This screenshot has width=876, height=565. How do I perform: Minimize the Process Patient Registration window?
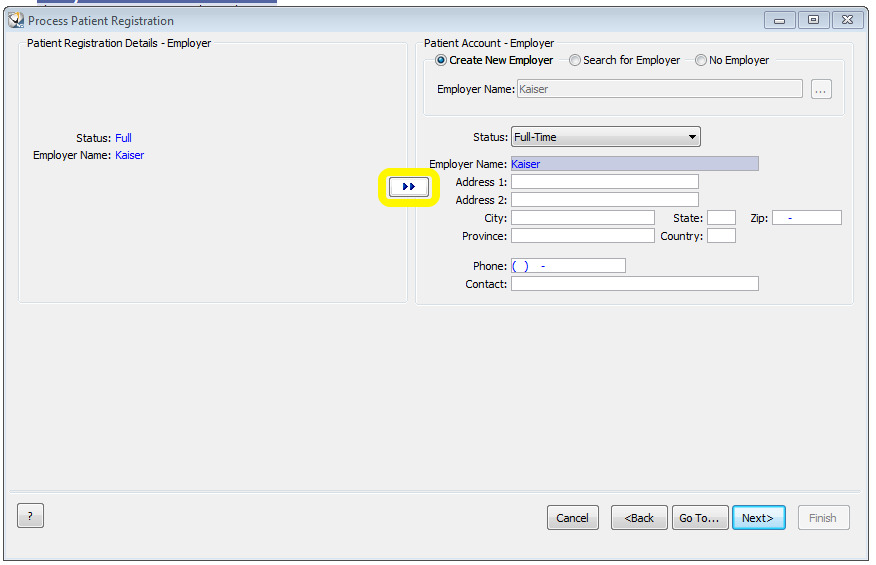point(779,20)
